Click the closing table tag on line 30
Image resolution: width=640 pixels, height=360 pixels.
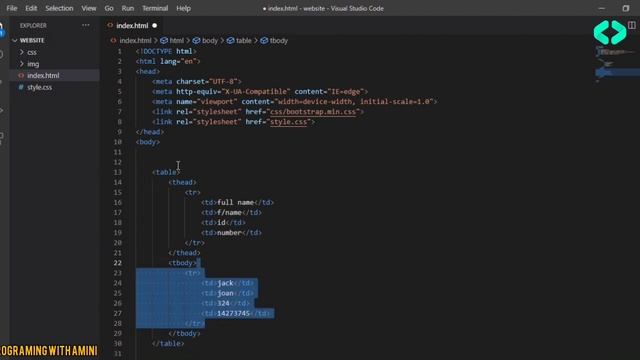click(168, 344)
